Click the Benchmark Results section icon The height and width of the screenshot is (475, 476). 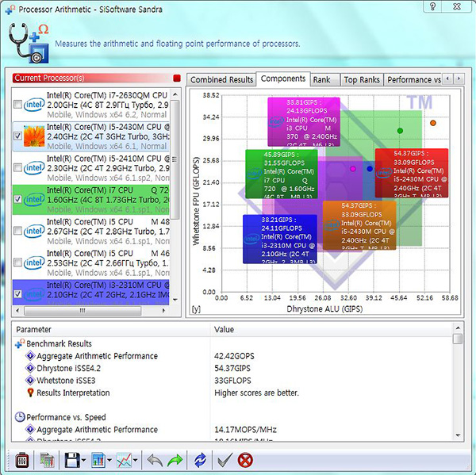(20, 343)
